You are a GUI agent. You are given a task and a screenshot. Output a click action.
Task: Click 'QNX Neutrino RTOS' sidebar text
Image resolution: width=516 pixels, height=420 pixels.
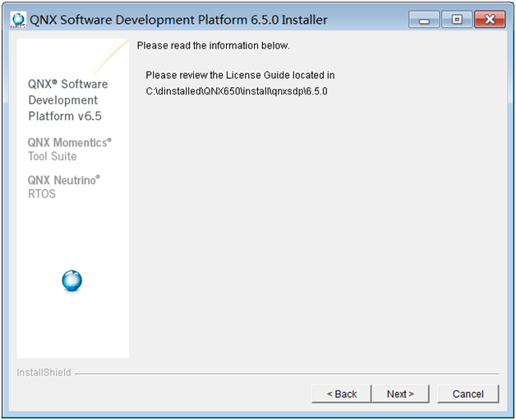64,187
